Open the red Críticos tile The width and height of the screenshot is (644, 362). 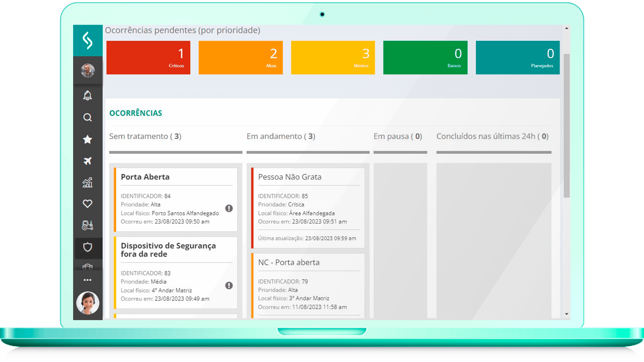pos(148,58)
